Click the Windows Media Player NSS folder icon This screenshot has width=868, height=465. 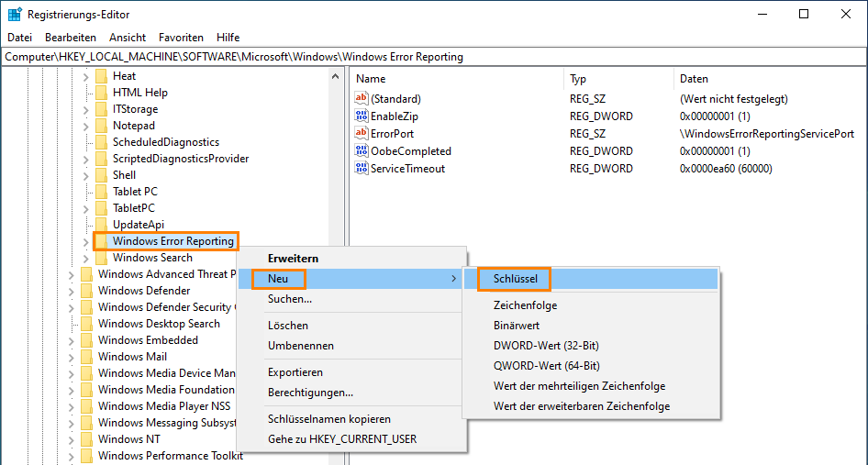click(86, 406)
